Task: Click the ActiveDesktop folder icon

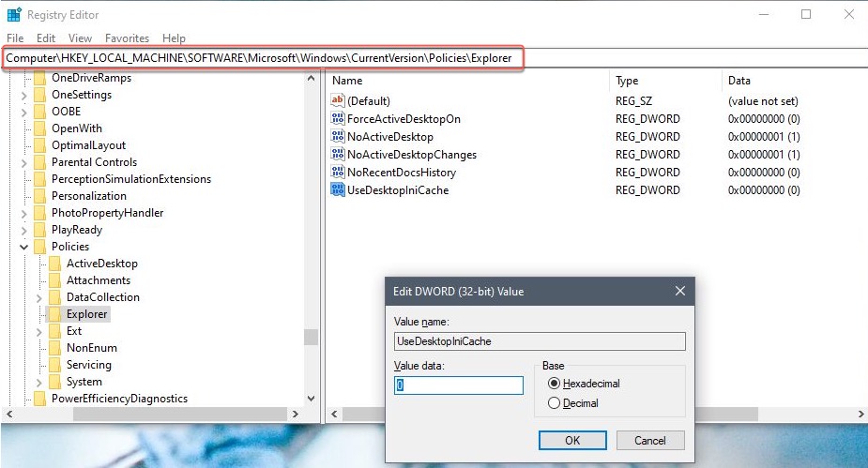Action: [54, 264]
